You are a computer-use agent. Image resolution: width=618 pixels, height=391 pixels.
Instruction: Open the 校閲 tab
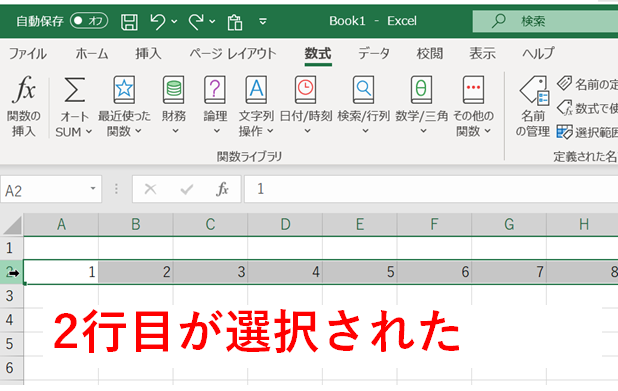coord(430,53)
